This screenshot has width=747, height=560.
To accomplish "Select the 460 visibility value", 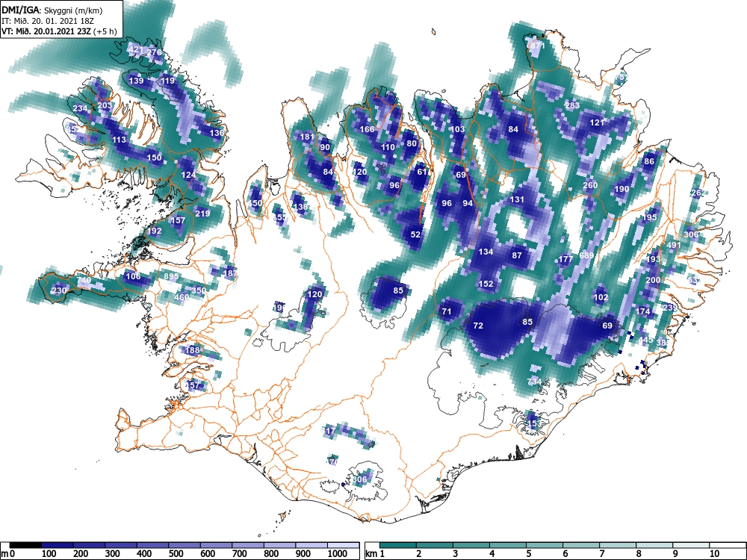I will pos(182,297).
